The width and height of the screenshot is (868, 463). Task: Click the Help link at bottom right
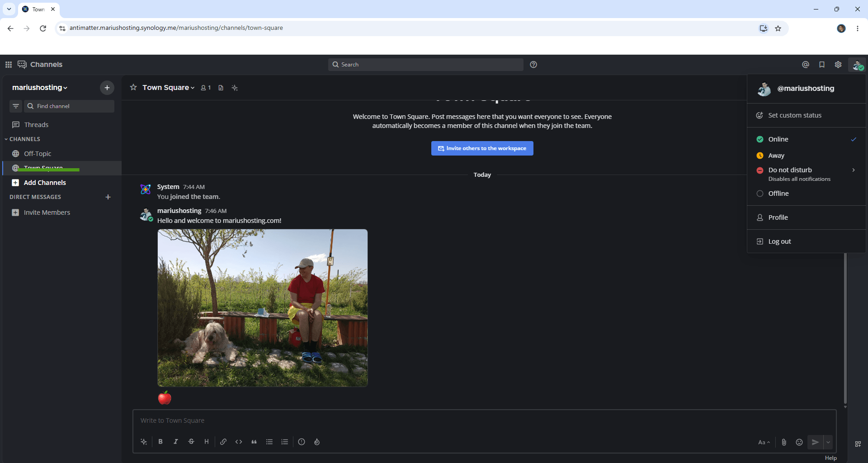[x=830, y=458]
